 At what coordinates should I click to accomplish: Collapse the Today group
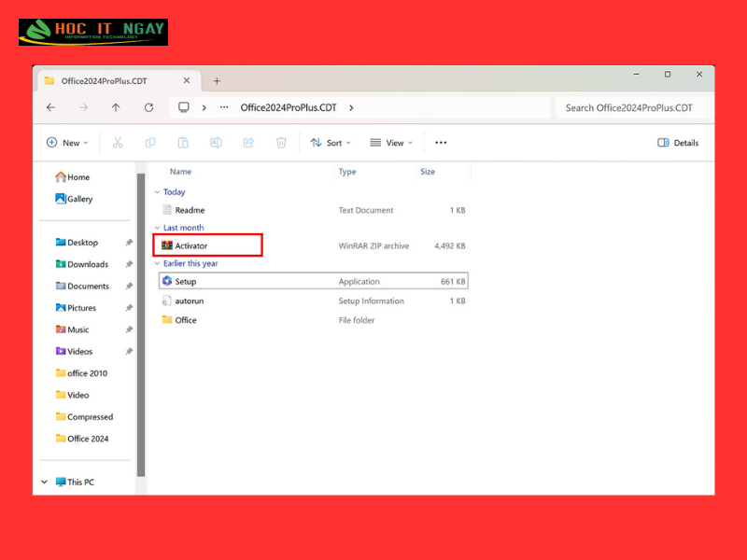(157, 192)
